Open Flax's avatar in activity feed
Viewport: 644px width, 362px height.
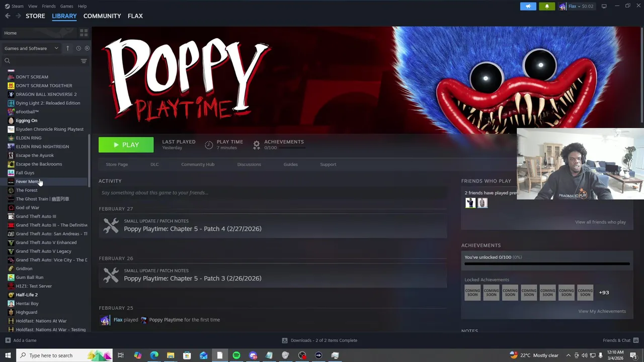(x=105, y=320)
